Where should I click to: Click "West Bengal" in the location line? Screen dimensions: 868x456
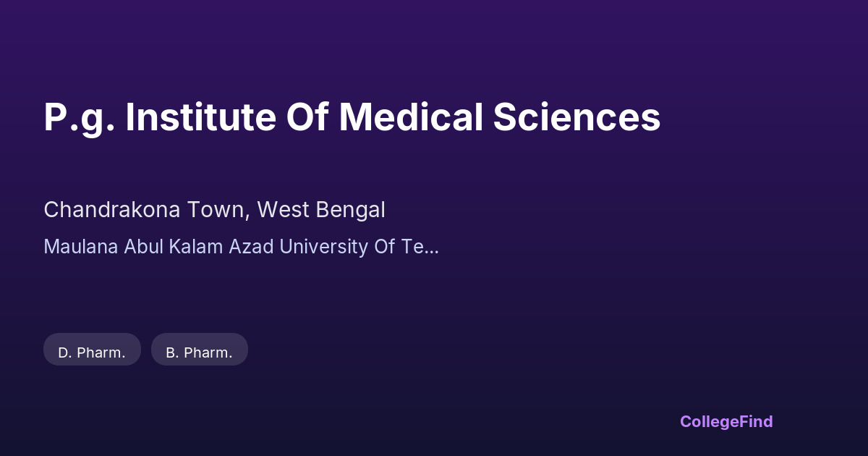321,210
